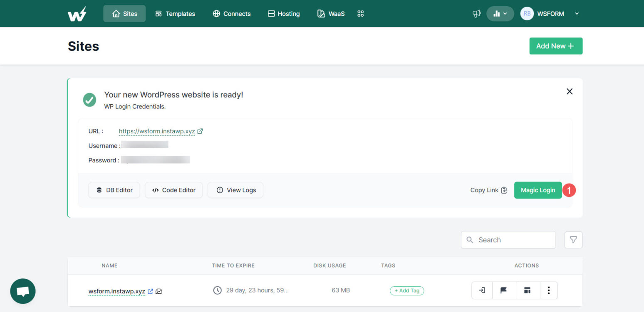Image resolution: width=644 pixels, height=312 pixels.
Task: Click the Add New button
Action: [556, 46]
